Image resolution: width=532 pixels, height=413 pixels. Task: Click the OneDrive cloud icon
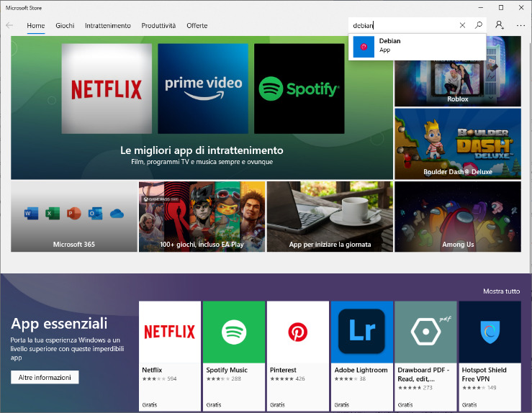click(117, 214)
